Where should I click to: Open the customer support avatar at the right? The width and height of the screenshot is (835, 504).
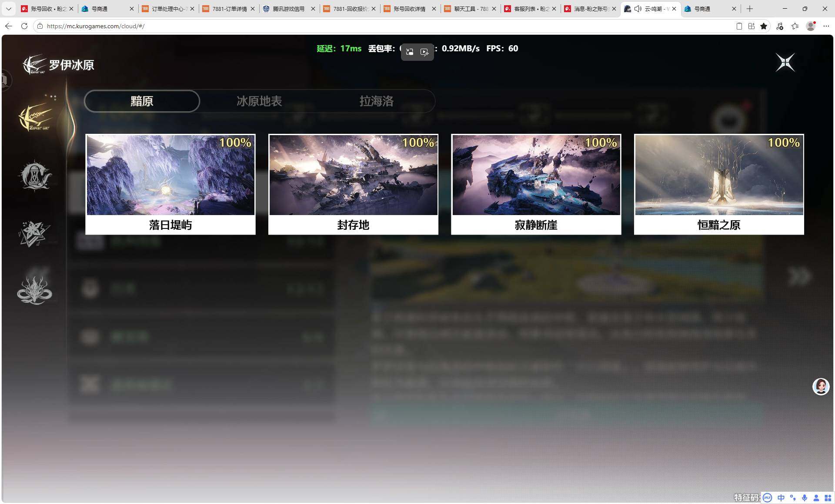click(x=821, y=386)
